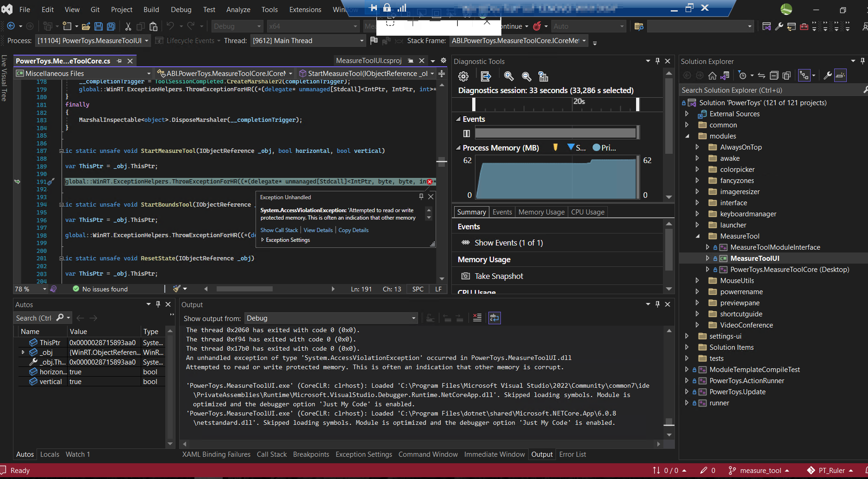
Task: Click the Cut scissors icon
Action: [128, 26]
